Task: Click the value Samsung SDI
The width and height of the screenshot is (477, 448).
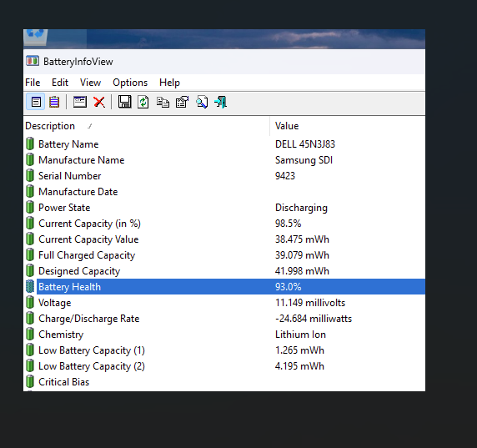Action: click(x=304, y=160)
